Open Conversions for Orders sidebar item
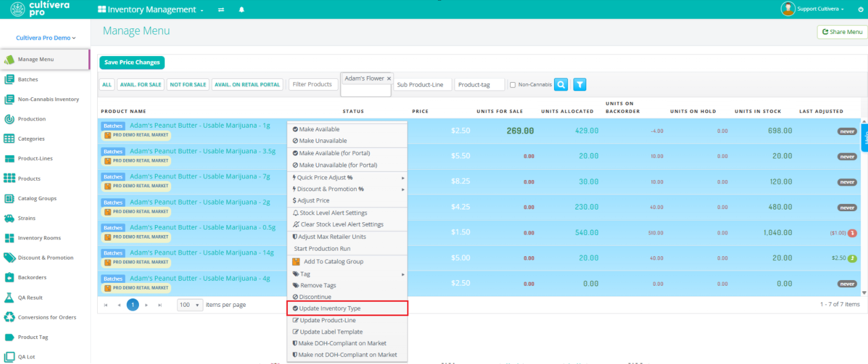 click(47, 317)
